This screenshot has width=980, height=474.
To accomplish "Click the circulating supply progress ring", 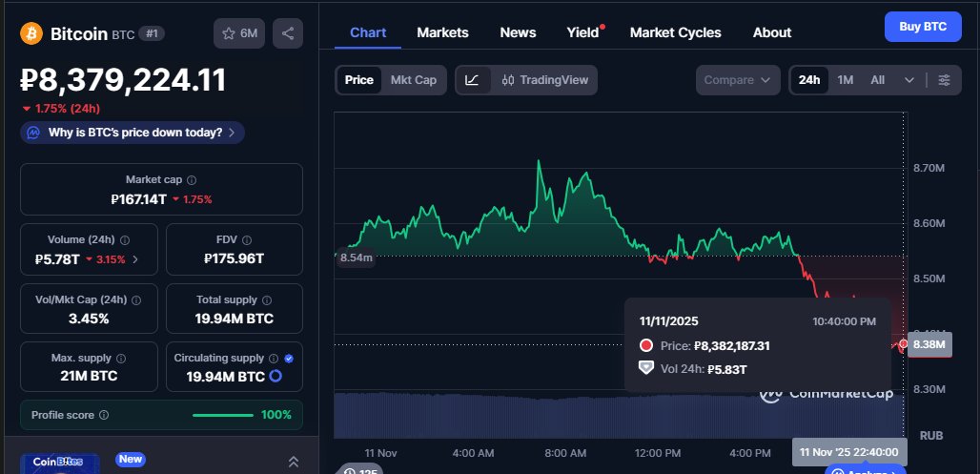I will 275,377.
